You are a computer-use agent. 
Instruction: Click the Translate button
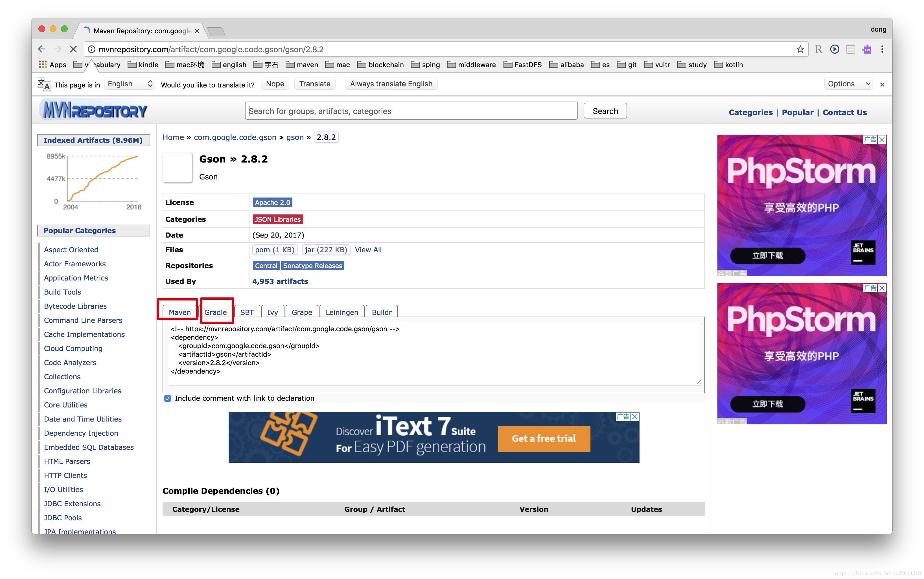[x=314, y=84]
